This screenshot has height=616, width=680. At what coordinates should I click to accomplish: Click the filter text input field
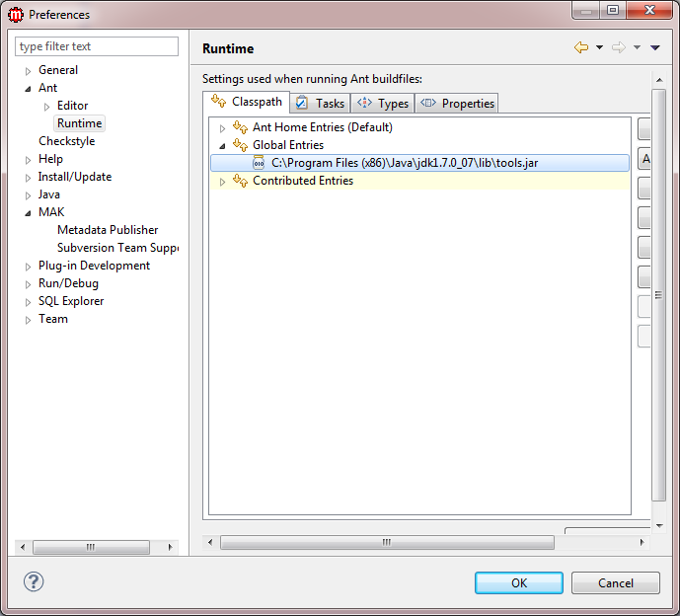(97, 46)
